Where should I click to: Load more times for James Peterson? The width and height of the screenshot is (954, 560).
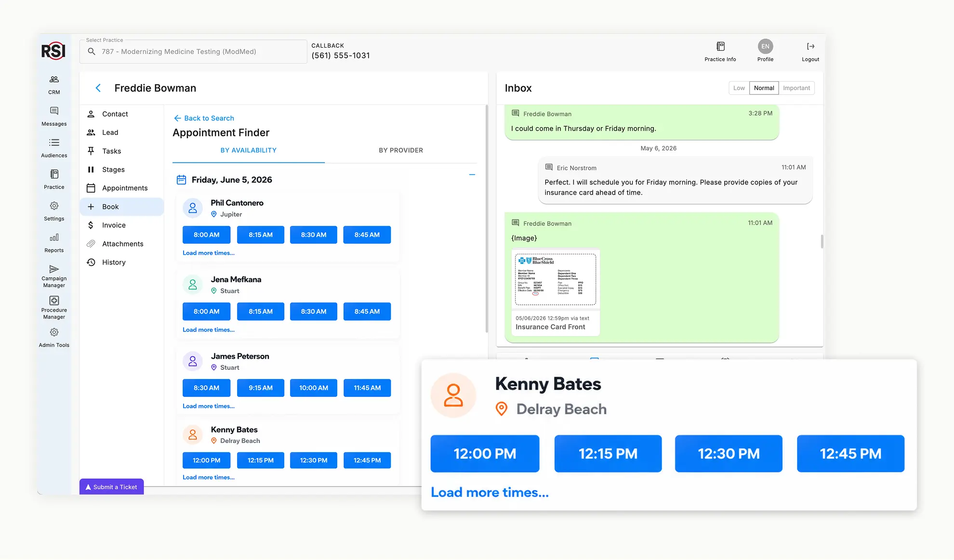209,406
